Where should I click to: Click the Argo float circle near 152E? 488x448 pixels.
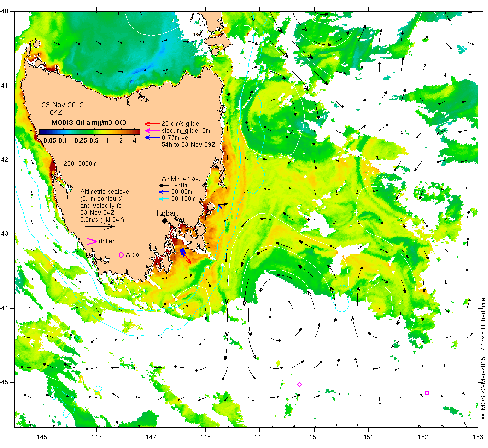point(427,393)
